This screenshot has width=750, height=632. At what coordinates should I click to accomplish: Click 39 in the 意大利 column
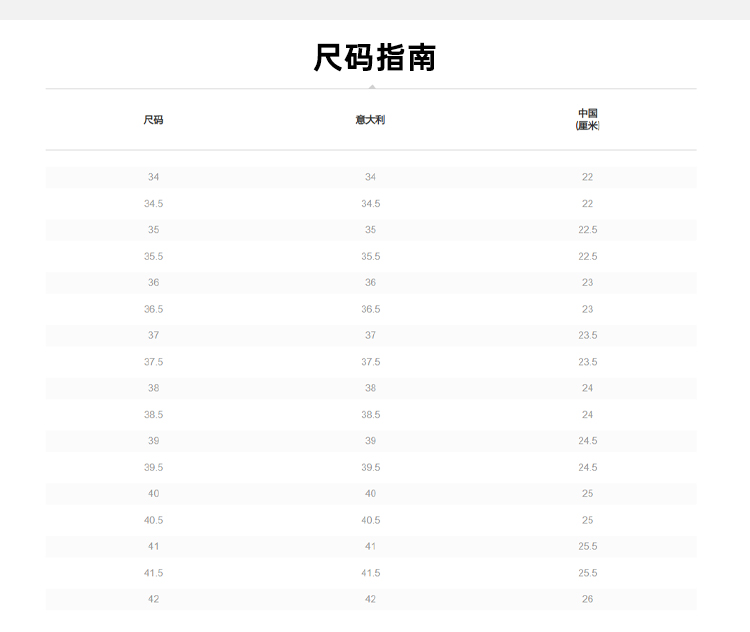370,441
